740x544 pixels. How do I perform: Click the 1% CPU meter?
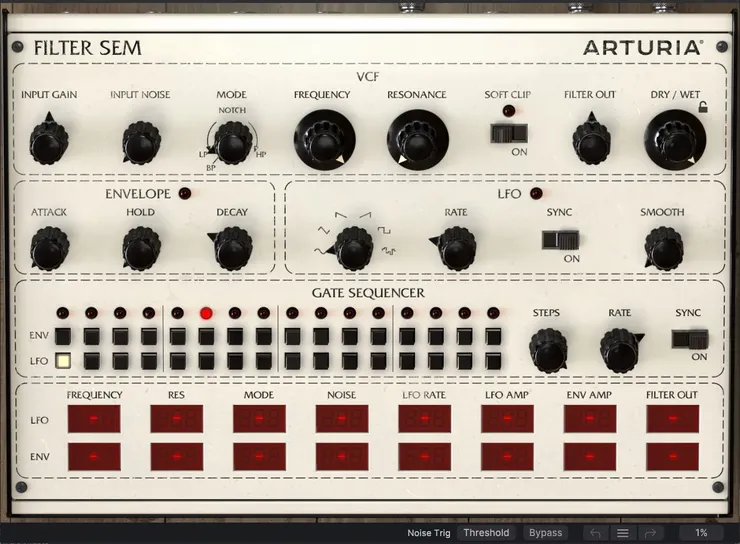(701, 533)
